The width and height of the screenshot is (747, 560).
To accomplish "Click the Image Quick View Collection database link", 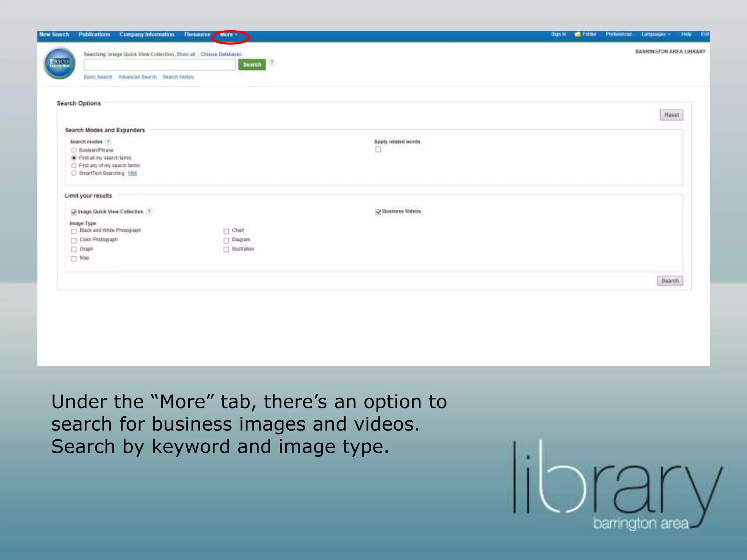I will tap(141, 54).
